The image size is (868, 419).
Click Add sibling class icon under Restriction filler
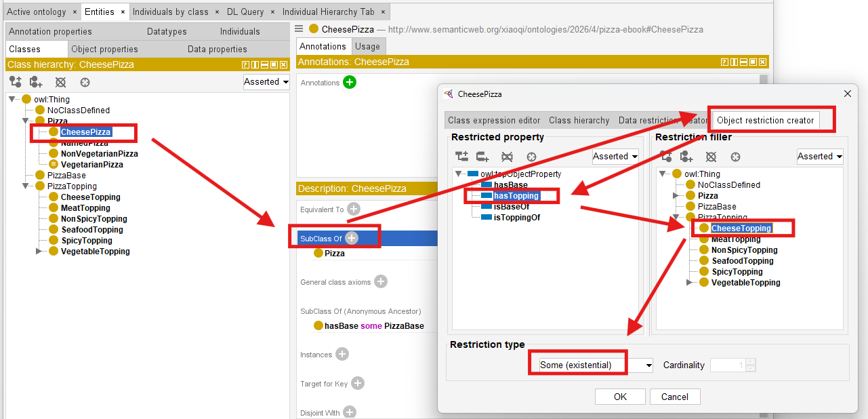click(686, 157)
